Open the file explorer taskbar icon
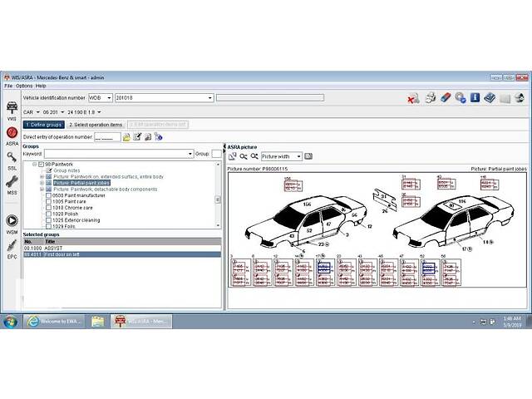Viewport: 532px width, 399px height. (98, 322)
